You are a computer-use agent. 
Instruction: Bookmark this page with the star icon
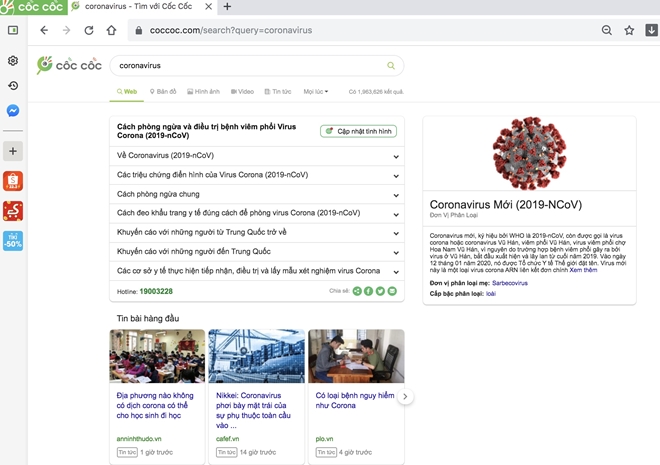629,30
